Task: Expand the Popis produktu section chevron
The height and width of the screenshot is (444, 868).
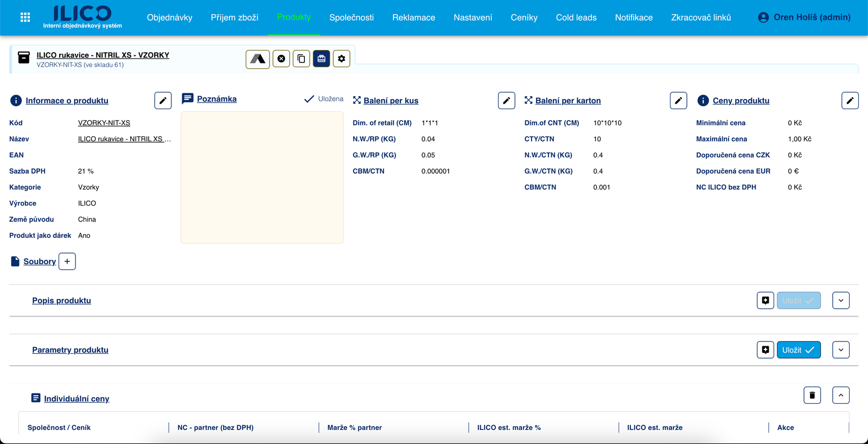Action: pos(841,300)
